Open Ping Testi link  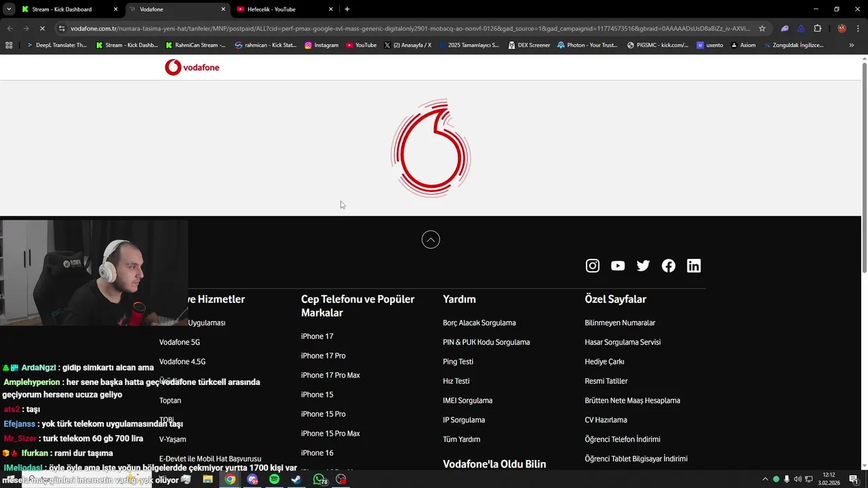[458, 361]
